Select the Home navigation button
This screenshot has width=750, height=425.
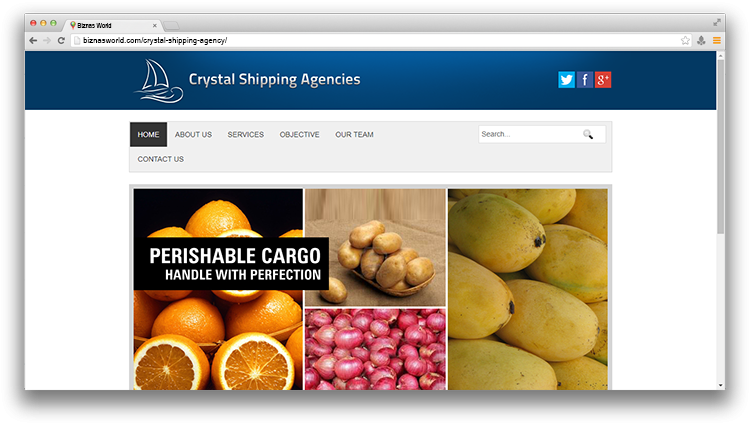[x=148, y=135]
